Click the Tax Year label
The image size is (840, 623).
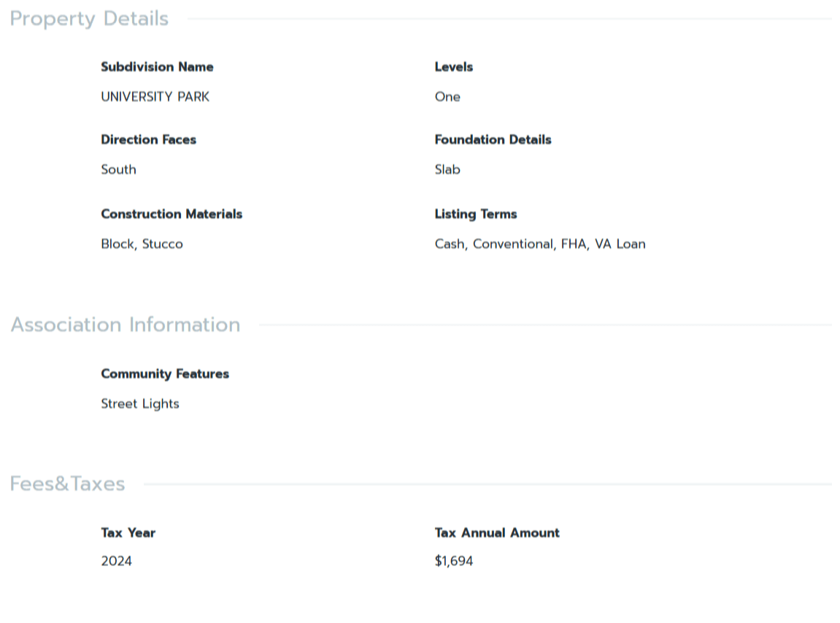click(128, 533)
